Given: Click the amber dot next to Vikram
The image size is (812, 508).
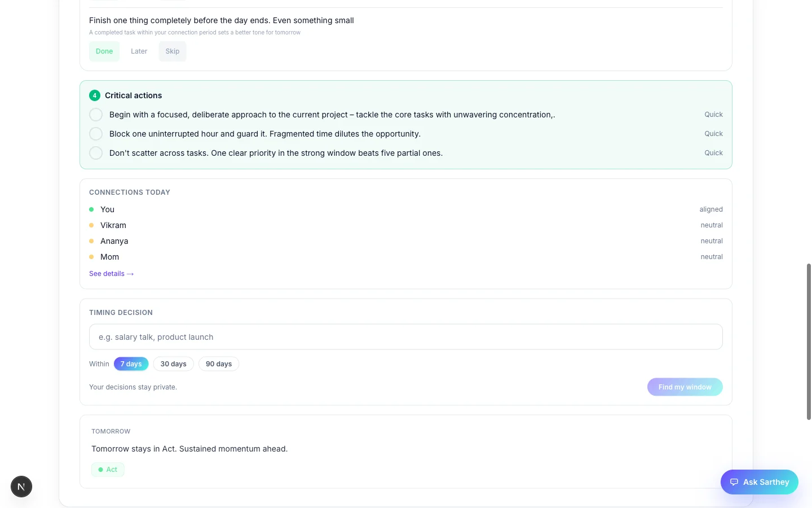Looking at the screenshot, I should (x=91, y=225).
